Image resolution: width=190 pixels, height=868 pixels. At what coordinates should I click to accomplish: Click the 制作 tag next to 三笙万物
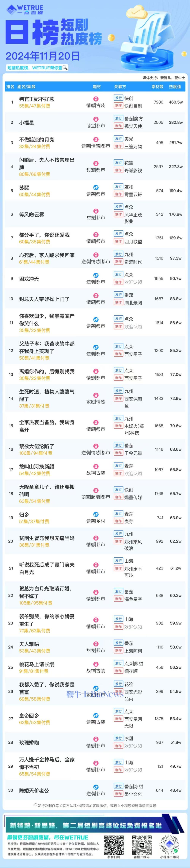tap(118, 146)
